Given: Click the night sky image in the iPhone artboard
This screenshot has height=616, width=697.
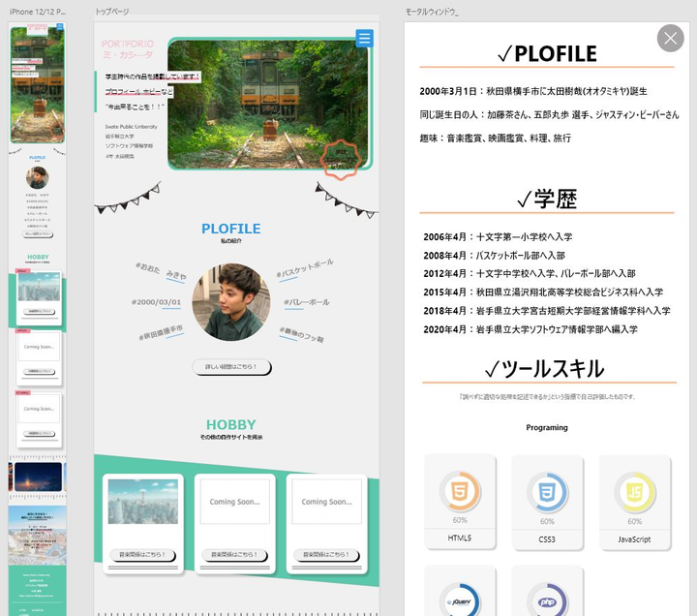Looking at the screenshot, I should pyautogui.click(x=38, y=477).
